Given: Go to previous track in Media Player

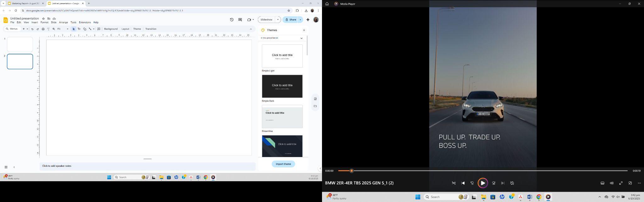Looking at the screenshot, I should pos(463,183).
